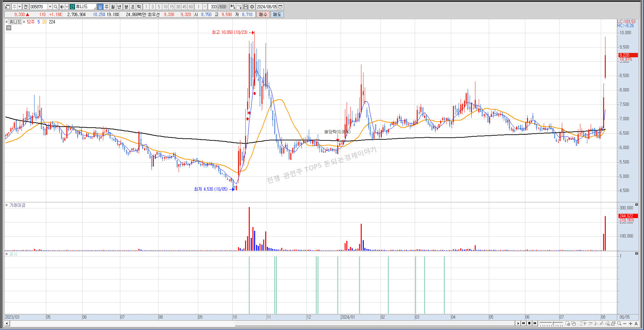Expand the 휴니드 stock name dropdown corner
The width and height of the screenshot is (644, 330).
(x=95, y=8)
